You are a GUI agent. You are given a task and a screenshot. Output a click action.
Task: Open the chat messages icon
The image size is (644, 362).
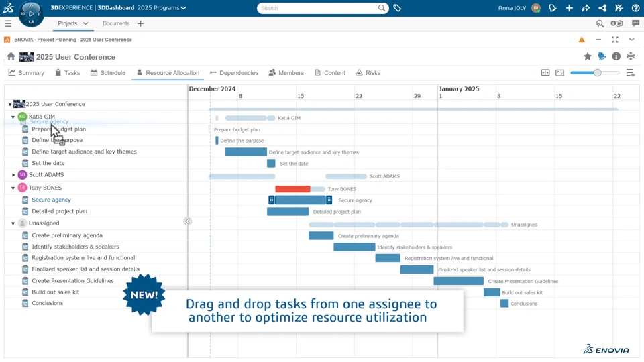click(x=635, y=24)
